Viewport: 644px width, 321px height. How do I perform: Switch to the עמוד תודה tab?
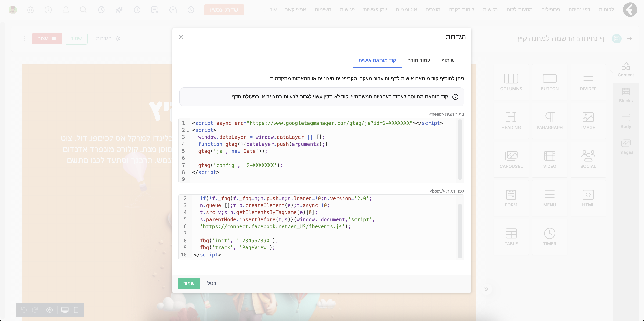tap(419, 60)
